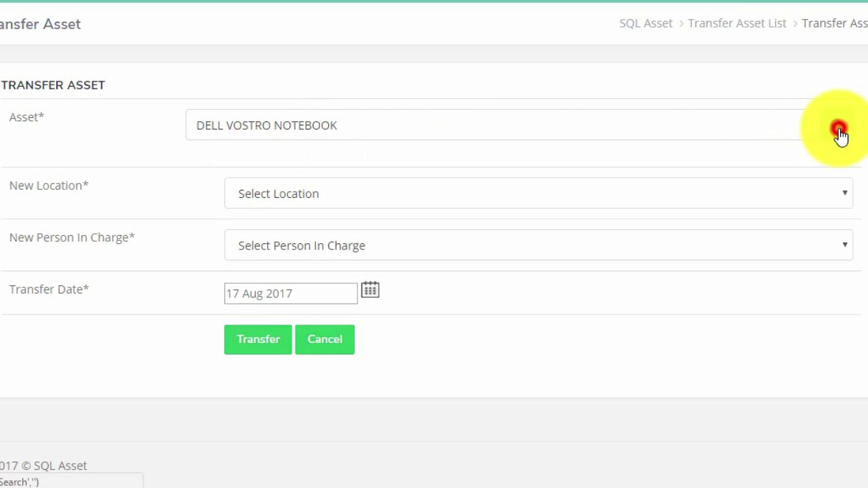The height and width of the screenshot is (488, 868).
Task: Expand the Select Person In Charge dropdown
Action: point(538,245)
